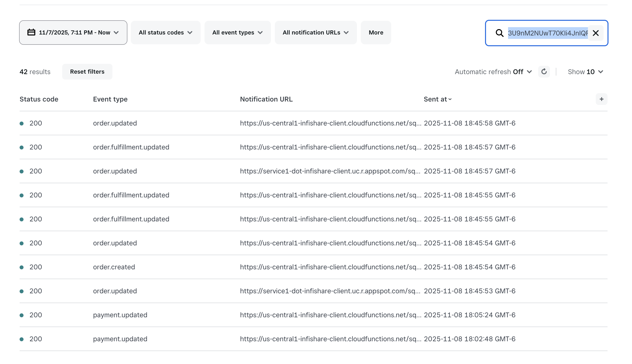Expand All event types filter
632x364 pixels.
click(237, 33)
